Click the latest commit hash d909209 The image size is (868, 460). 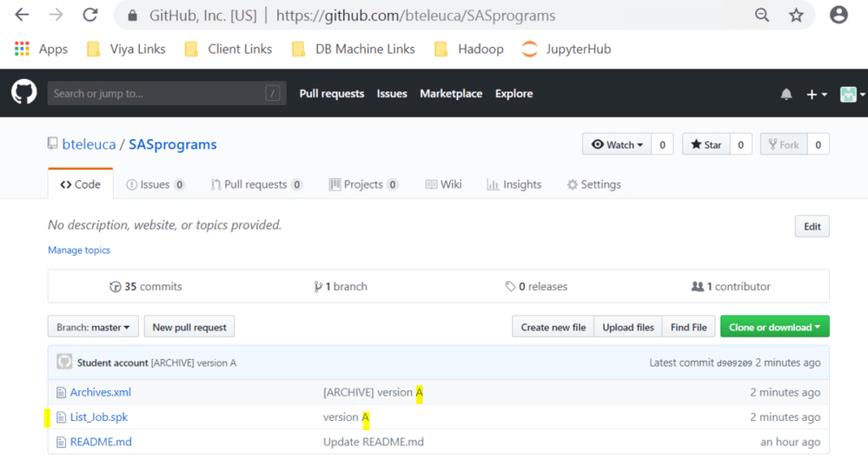coord(734,363)
